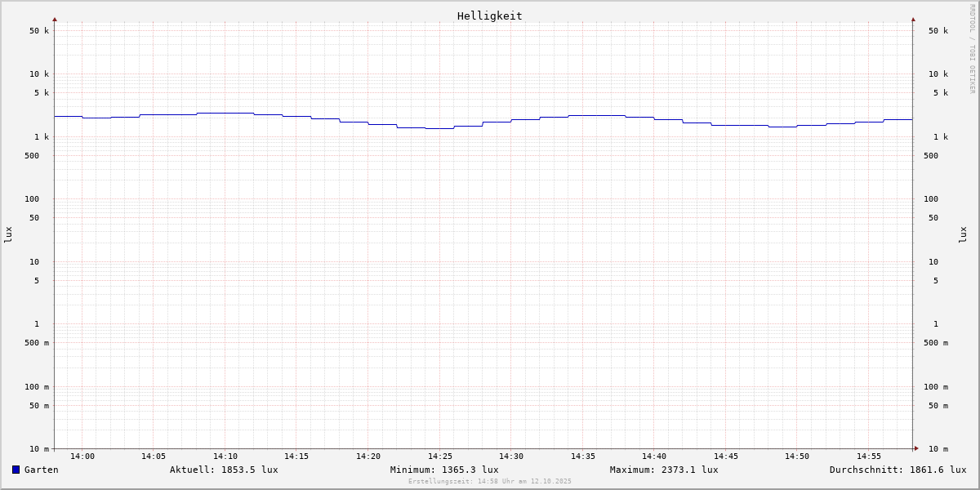Select the Aktuell 1853.5 lux value
The width and height of the screenshot is (980, 490).
[224, 470]
